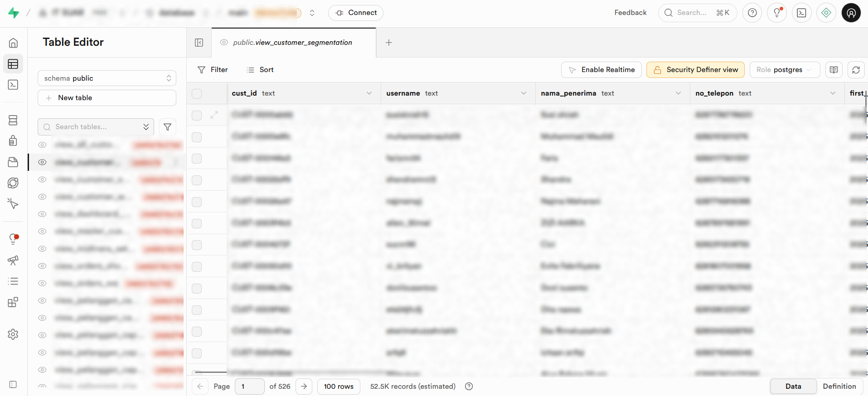Viewport: 868px width, 396px height.
Task: Open the Authentication sidebar icon
Action: point(13,140)
